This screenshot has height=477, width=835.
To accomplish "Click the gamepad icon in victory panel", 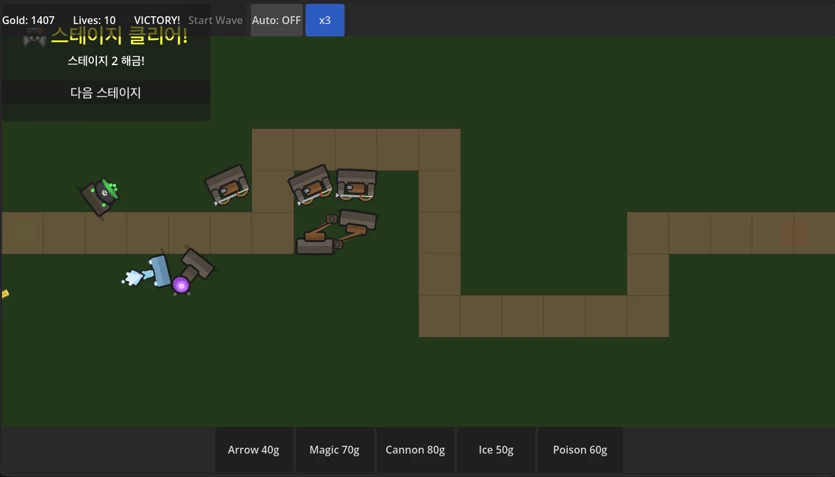I will pyautogui.click(x=35, y=37).
